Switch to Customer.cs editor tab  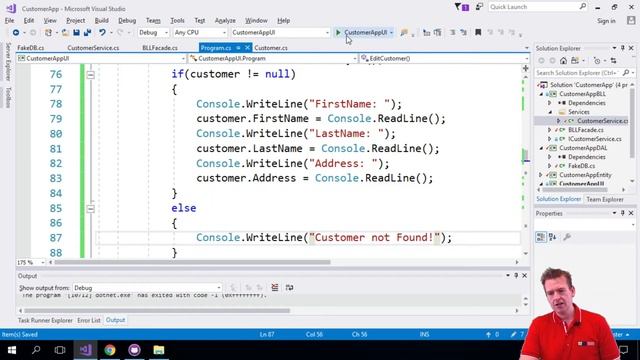pos(271,48)
